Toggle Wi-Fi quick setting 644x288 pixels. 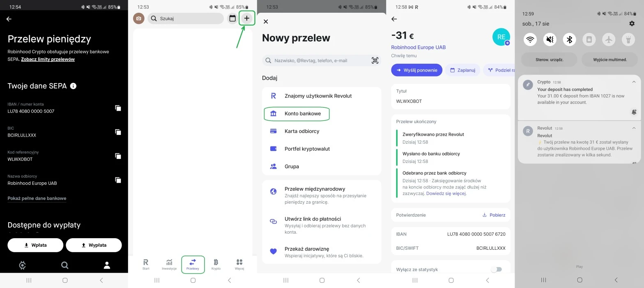(x=530, y=39)
